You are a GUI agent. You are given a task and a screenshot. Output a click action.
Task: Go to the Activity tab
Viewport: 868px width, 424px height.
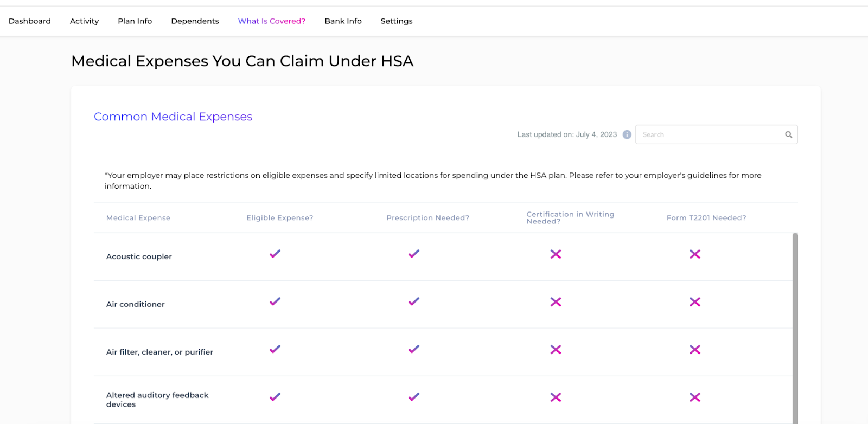click(x=84, y=21)
